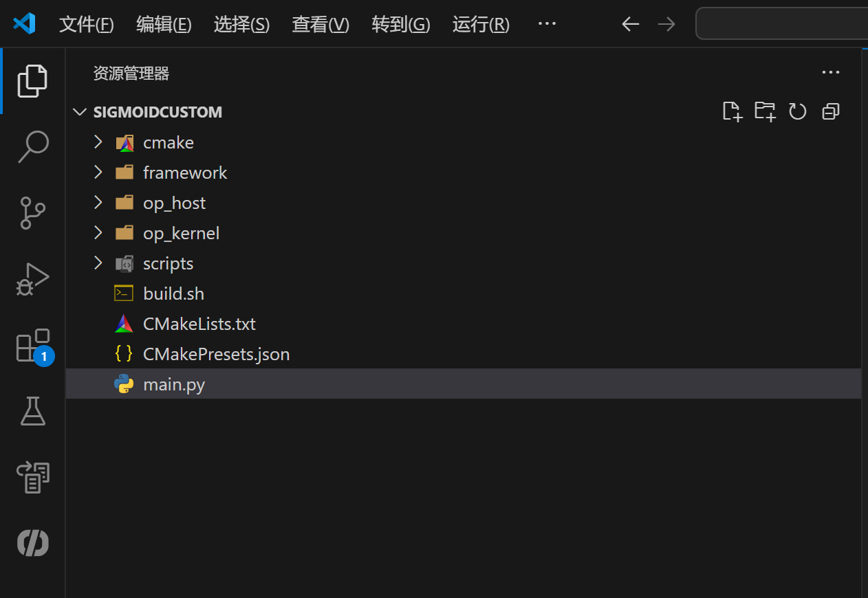Go forward with the right arrow

click(666, 24)
